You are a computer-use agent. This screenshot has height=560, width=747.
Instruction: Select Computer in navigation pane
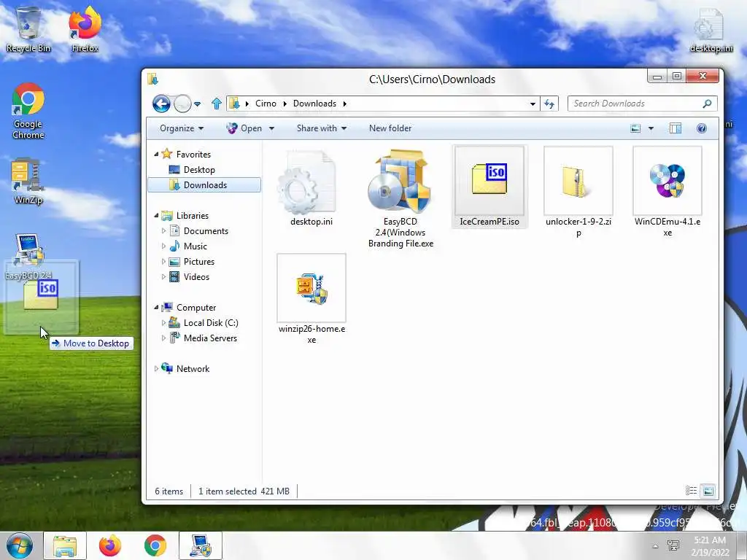196,307
